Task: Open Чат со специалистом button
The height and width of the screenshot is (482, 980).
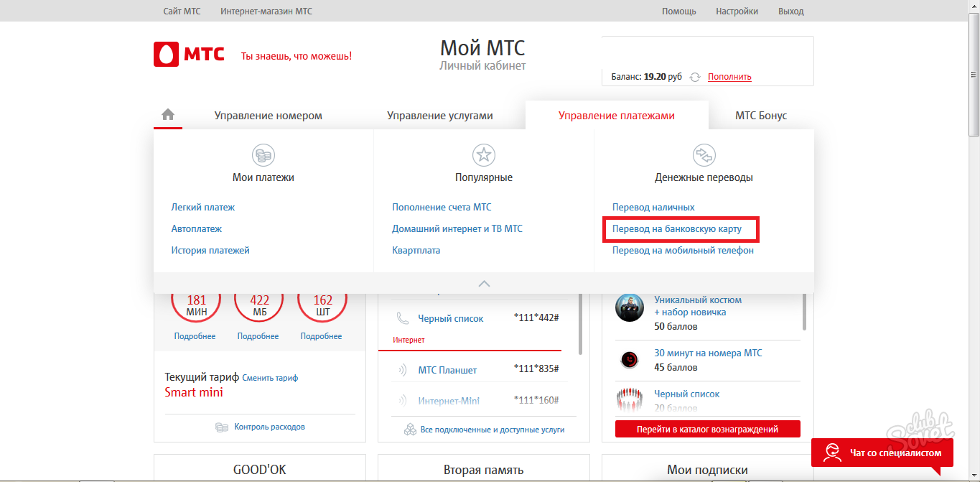Action: pyautogui.click(x=882, y=453)
